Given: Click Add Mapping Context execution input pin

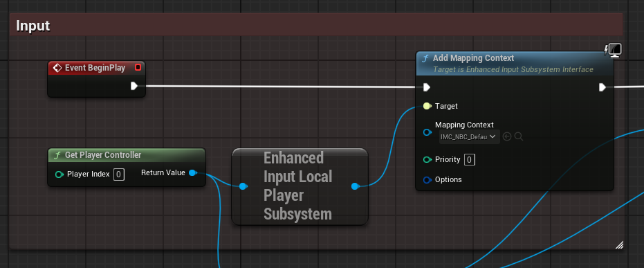Looking at the screenshot, I should [x=426, y=87].
